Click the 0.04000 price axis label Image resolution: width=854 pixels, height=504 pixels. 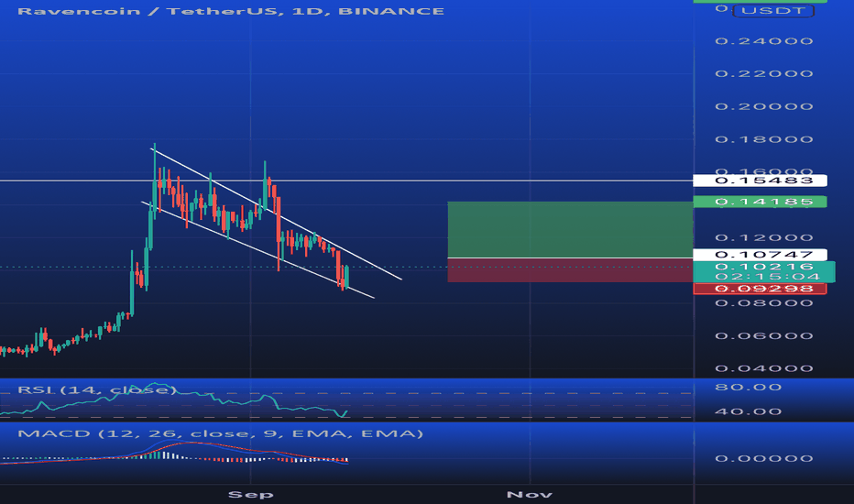764,368
